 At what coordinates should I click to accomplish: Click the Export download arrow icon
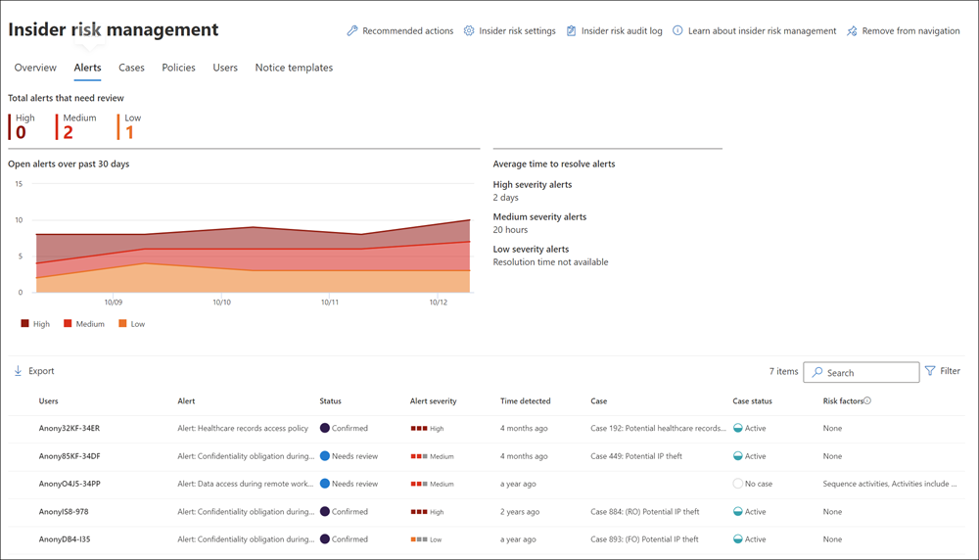pyautogui.click(x=18, y=371)
